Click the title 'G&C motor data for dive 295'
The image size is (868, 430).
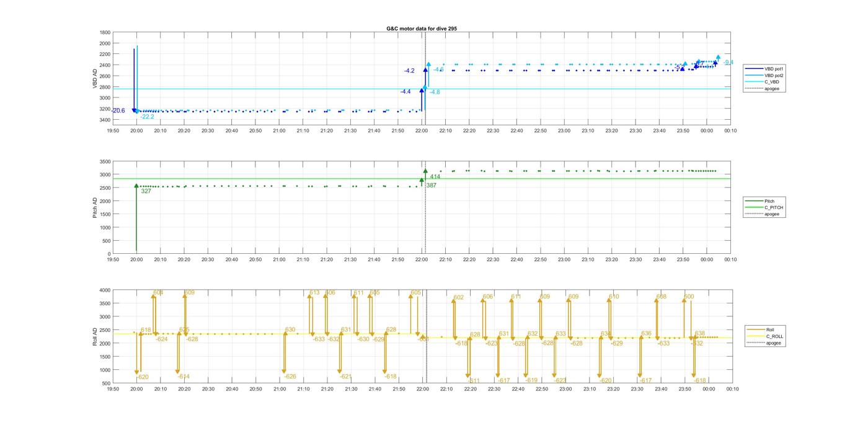click(x=422, y=29)
